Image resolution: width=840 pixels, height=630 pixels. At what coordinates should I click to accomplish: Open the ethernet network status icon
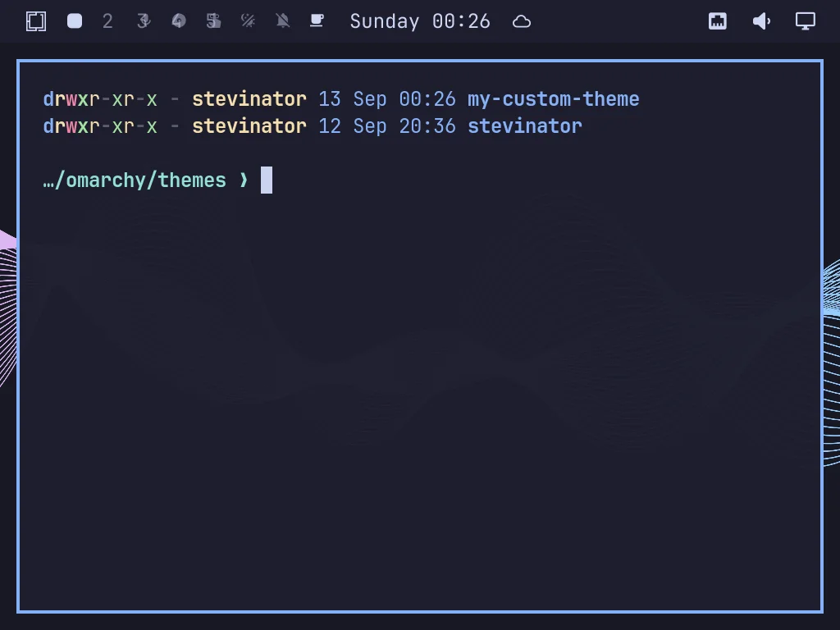(x=717, y=21)
